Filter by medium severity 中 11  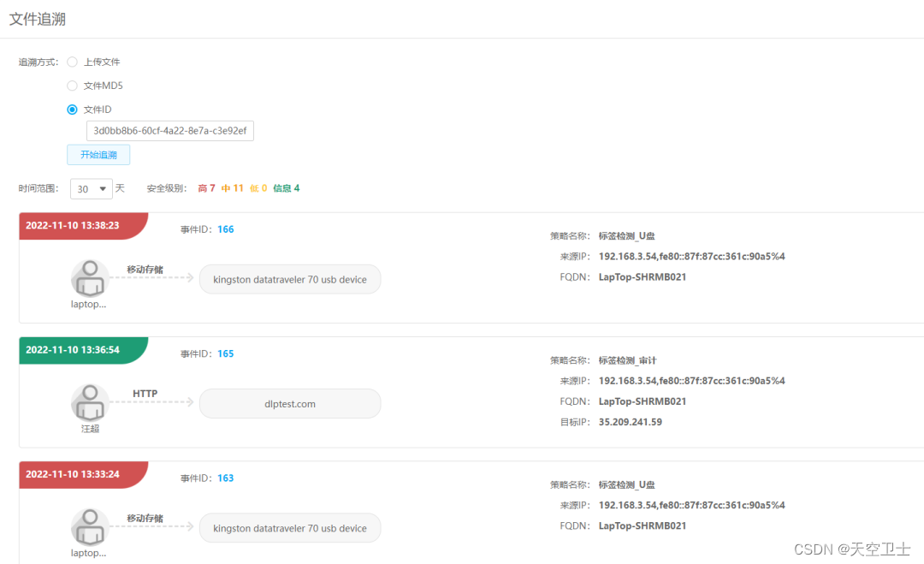[232, 188]
